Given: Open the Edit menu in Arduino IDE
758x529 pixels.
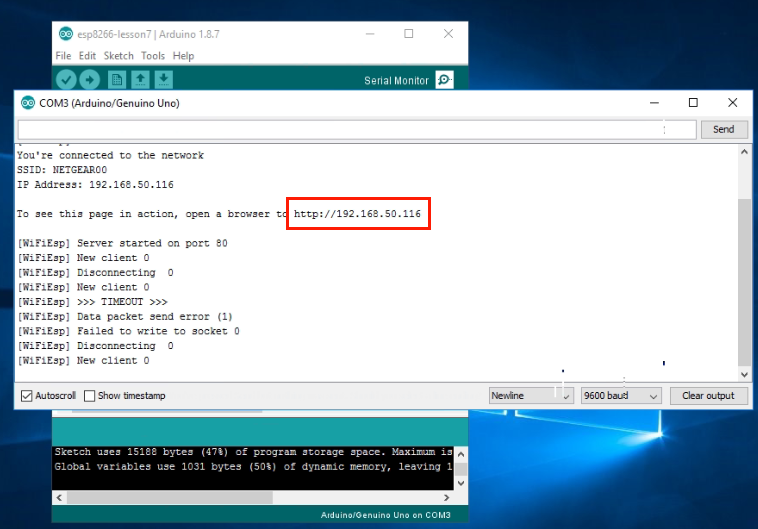Looking at the screenshot, I should click(x=87, y=56).
